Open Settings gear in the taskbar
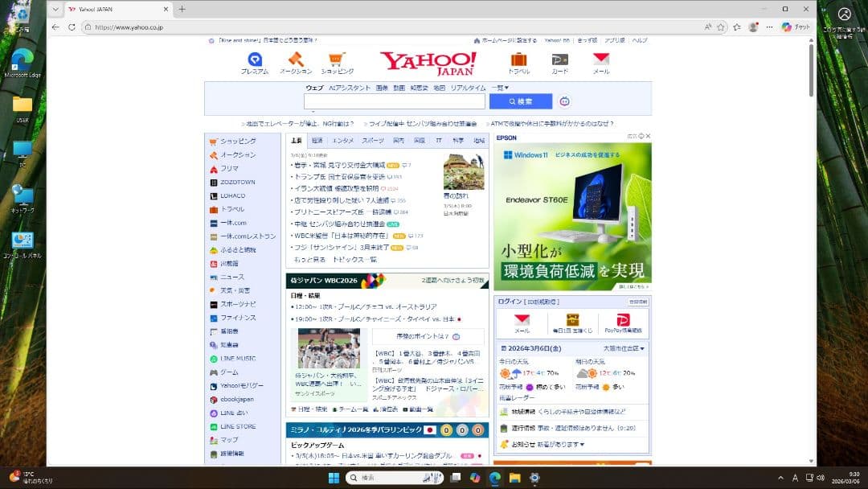 pos(534,478)
